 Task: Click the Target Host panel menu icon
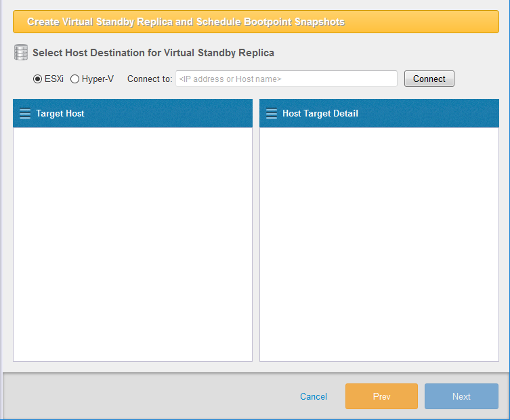(25, 113)
